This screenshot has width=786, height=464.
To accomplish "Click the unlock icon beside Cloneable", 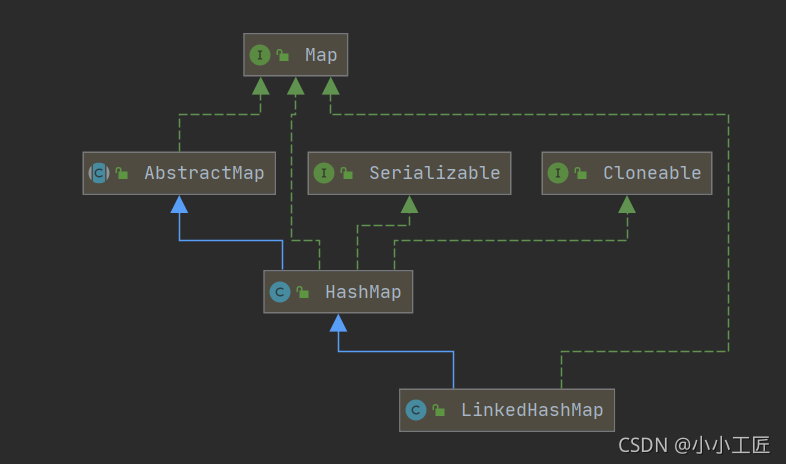I will [x=581, y=174].
